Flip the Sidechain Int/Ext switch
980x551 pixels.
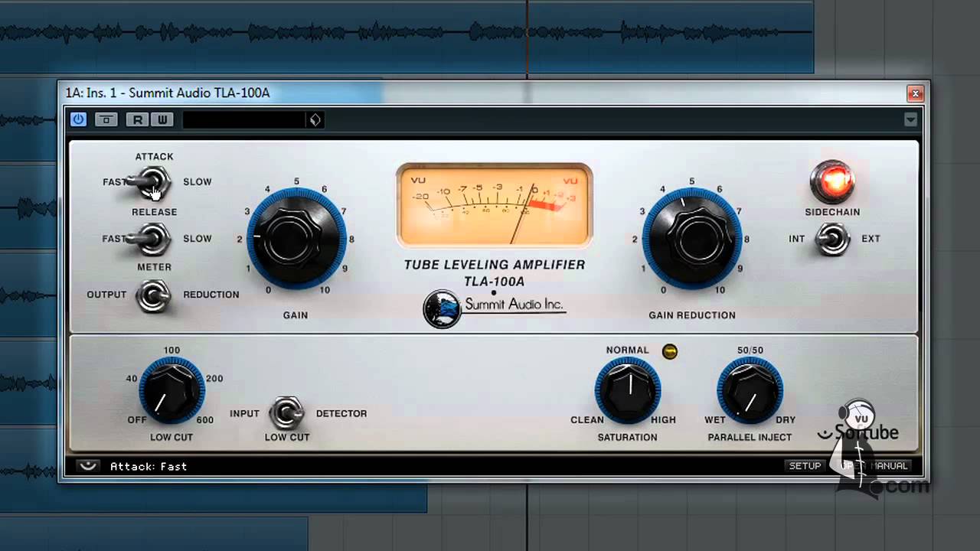pos(832,239)
